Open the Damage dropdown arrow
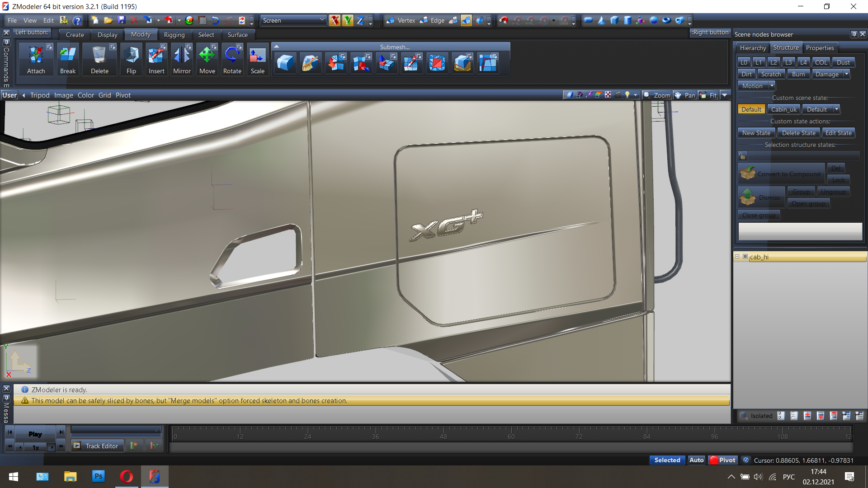Image resolution: width=868 pixels, height=488 pixels. tap(846, 74)
